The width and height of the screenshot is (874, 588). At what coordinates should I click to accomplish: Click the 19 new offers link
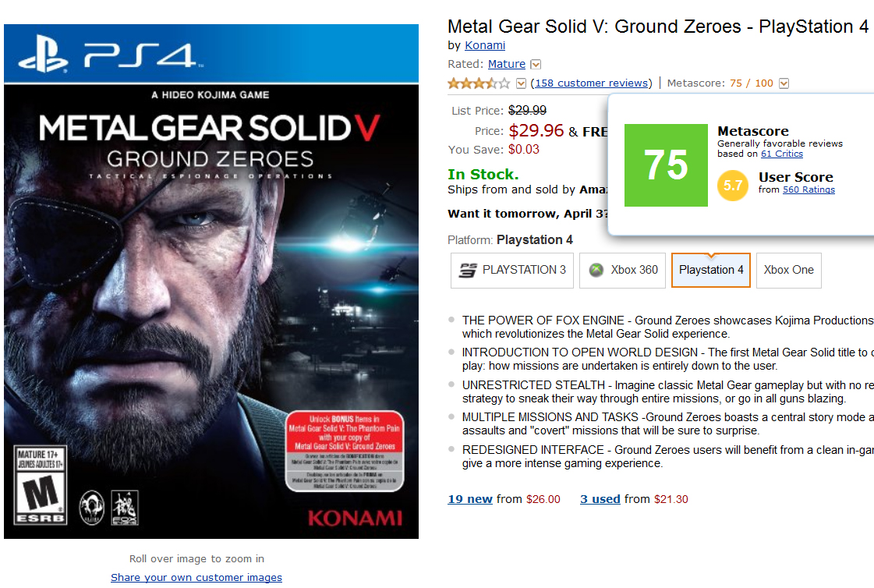(x=470, y=499)
